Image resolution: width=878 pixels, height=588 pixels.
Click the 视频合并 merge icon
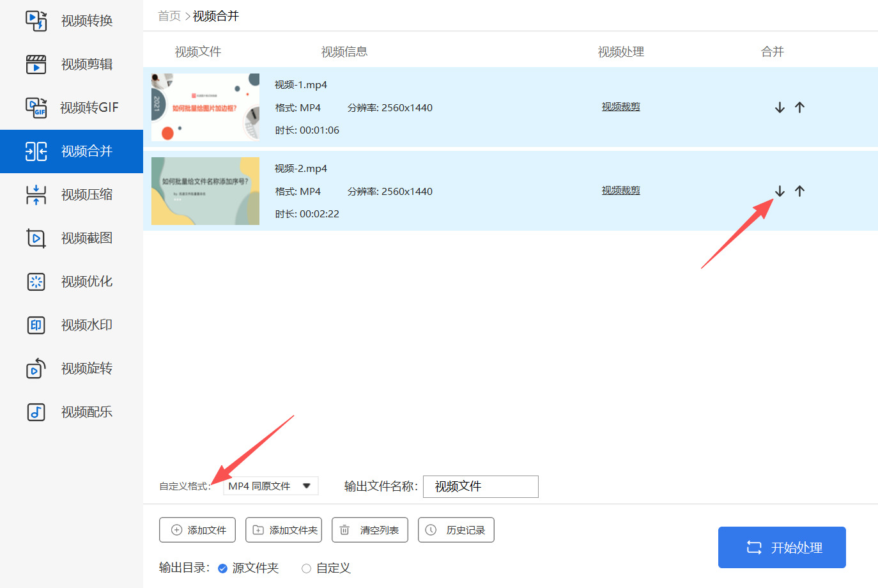tap(36, 151)
